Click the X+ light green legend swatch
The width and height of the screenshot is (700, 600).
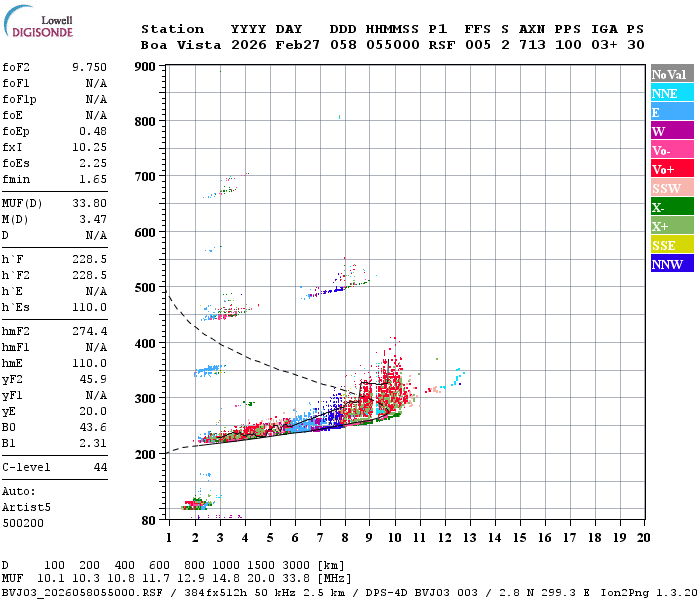672,225
